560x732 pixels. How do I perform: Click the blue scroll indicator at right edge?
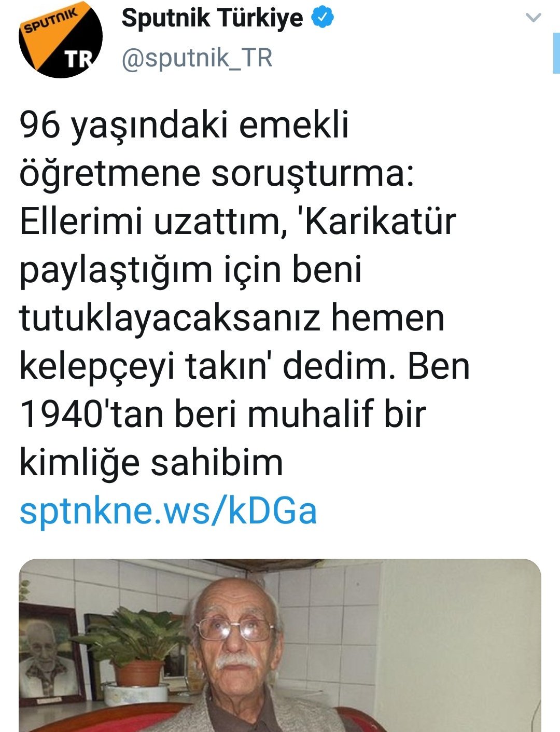pyautogui.click(x=557, y=52)
